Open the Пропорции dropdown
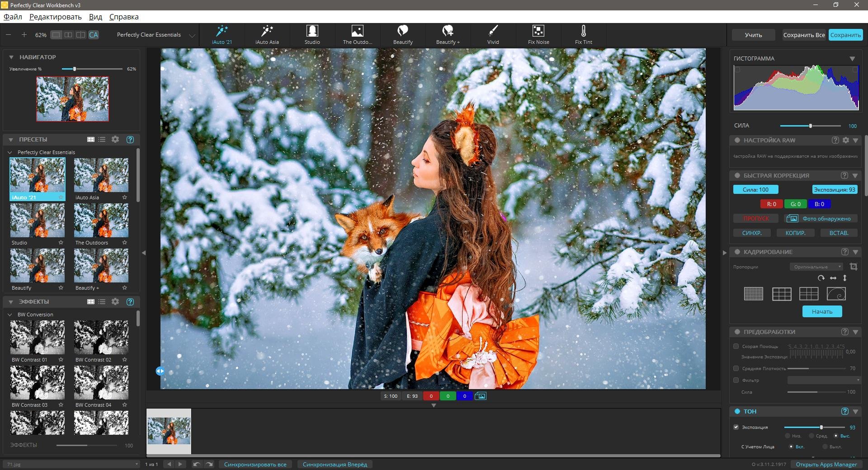 point(816,267)
